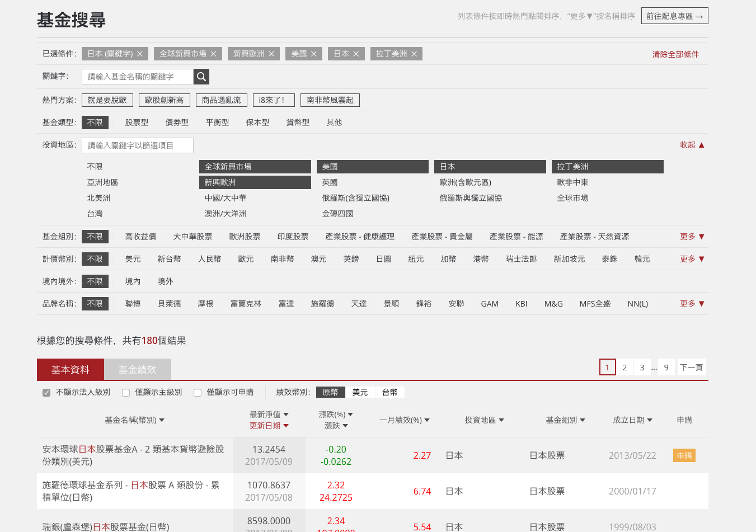Go to results page 2
The height and width of the screenshot is (532, 756).
pos(624,368)
